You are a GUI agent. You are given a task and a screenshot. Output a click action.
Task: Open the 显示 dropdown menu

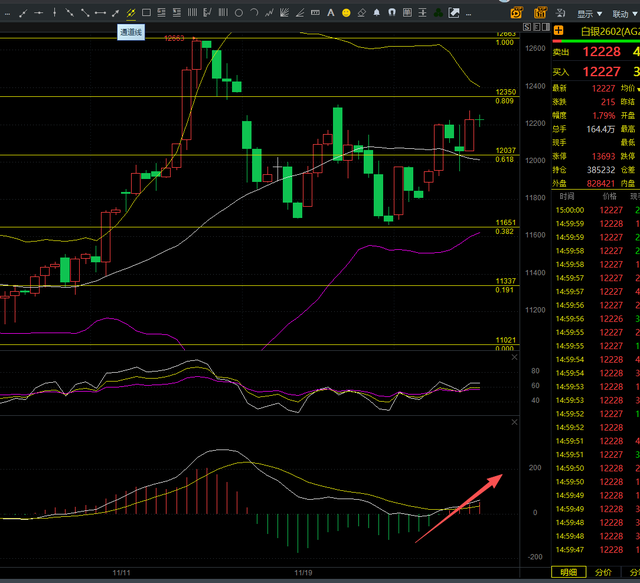pos(589,14)
